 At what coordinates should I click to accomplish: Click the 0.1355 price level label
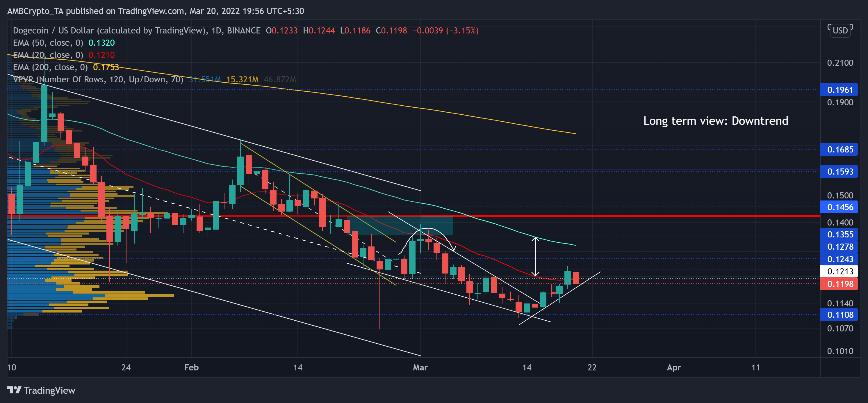pyautogui.click(x=839, y=235)
